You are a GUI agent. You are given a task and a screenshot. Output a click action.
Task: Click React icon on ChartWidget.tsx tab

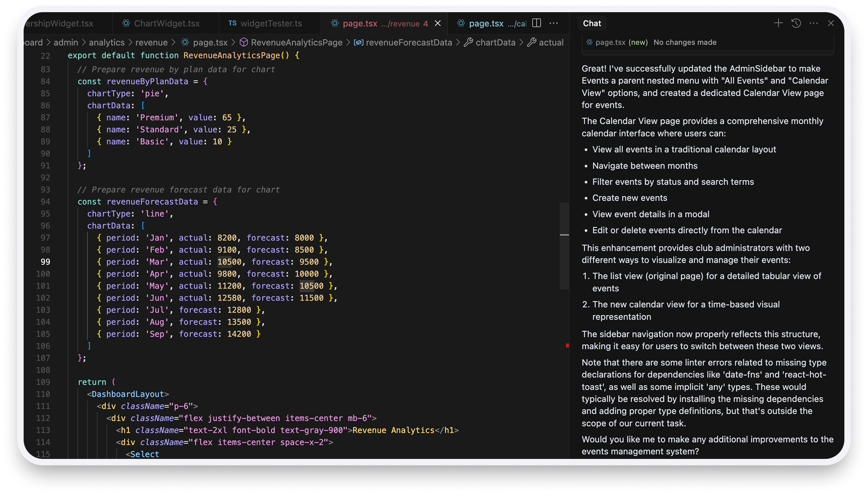click(x=126, y=23)
